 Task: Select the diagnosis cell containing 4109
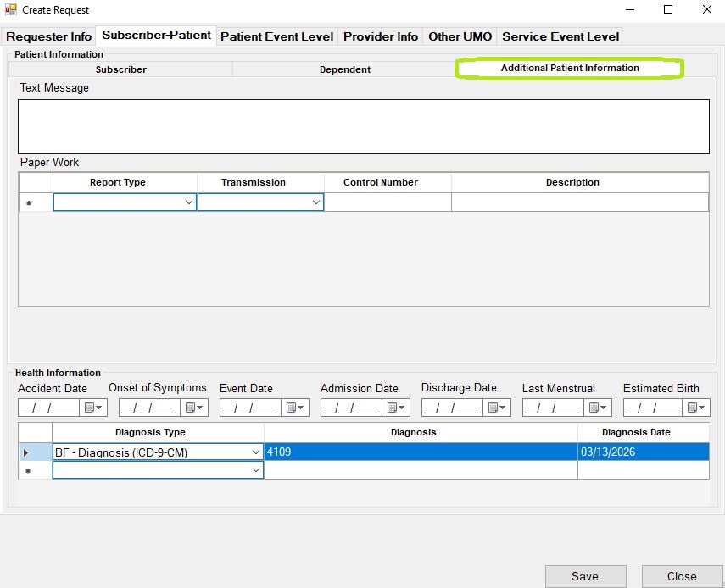(421, 452)
